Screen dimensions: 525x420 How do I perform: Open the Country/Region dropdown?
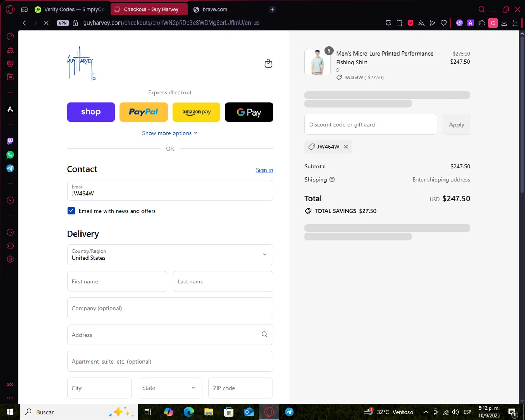click(170, 255)
